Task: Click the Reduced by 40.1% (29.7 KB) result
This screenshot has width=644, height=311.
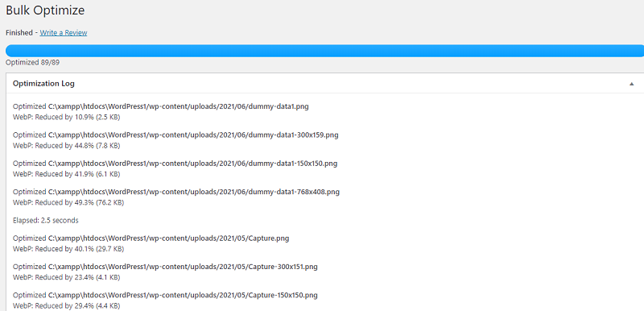Action: click(x=68, y=249)
